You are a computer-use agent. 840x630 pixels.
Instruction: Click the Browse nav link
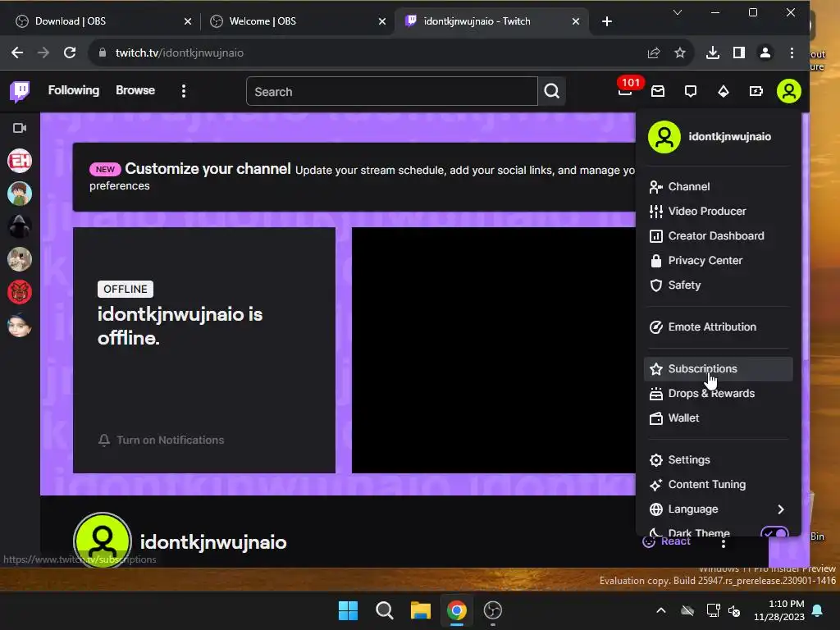[x=135, y=90]
